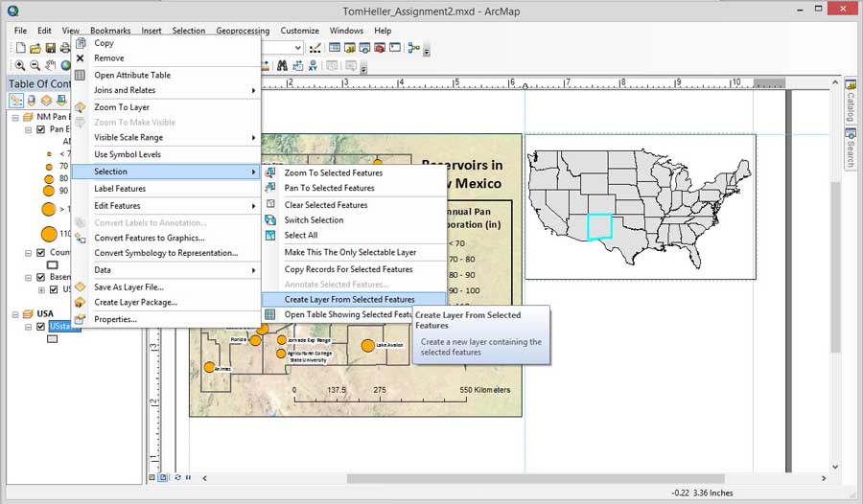The width and height of the screenshot is (863, 504).
Task: Open the Catalog side tab
Action: (x=851, y=102)
